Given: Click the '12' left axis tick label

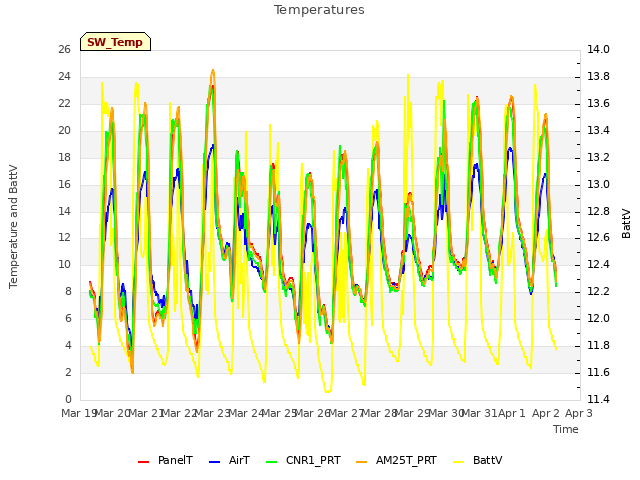Looking at the screenshot, I should [x=65, y=238].
